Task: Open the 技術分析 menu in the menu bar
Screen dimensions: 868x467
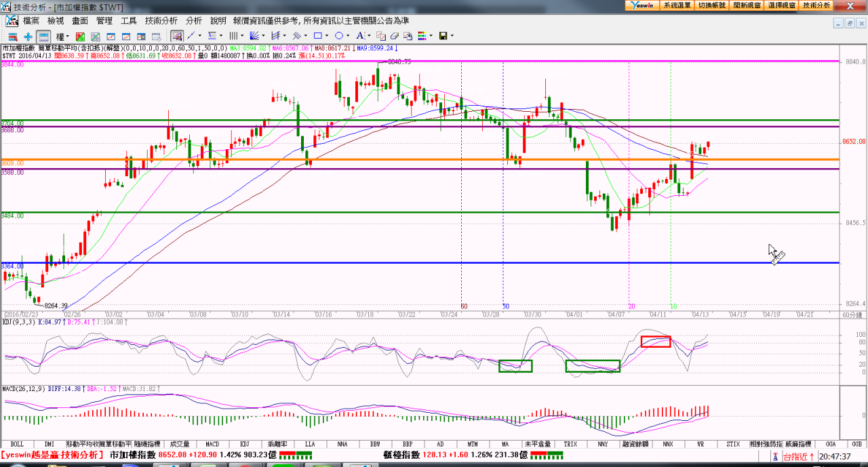Action: click(x=161, y=21)
